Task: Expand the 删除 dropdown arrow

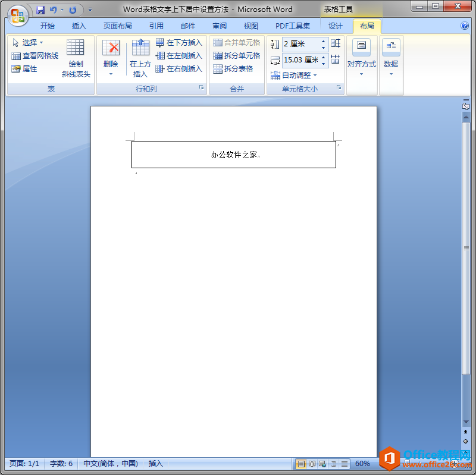Action: 111,74
